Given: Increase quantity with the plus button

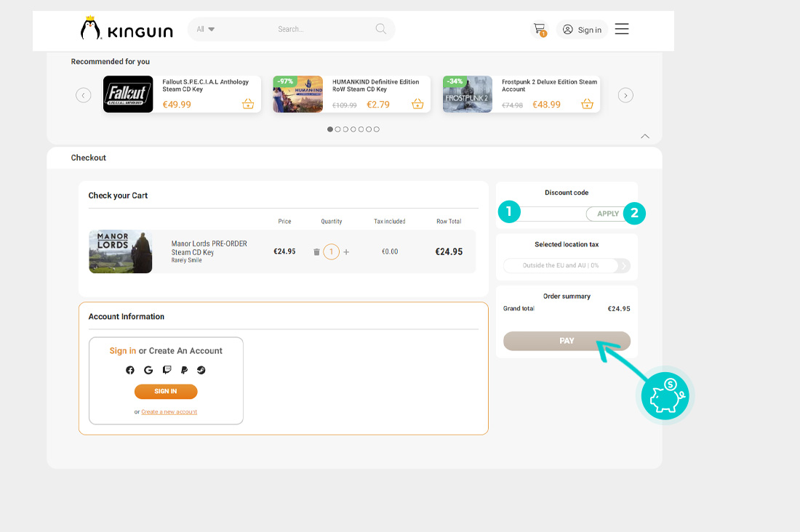Looking at the screenshot, I should click(346, 252).
